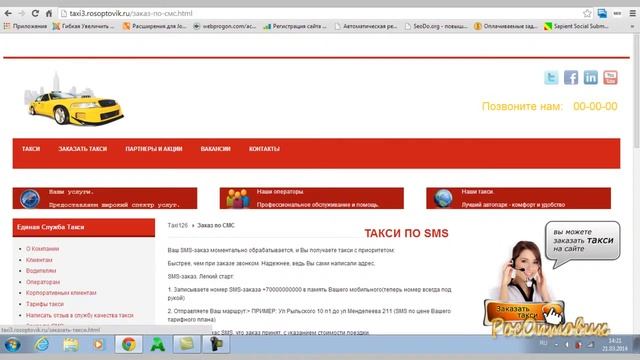
Task: Open the О Компании sidebar link
Action: coord(42,249)
